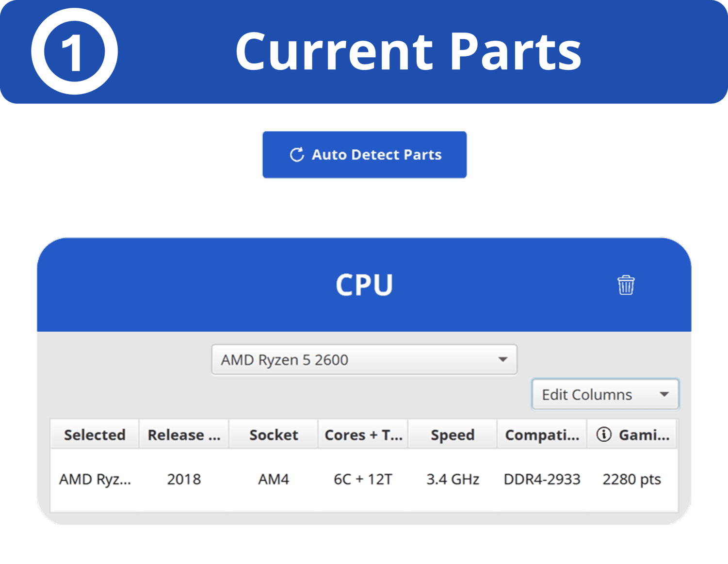Open the AMD Ryzen 5 2600 dropdown
The image size is (728, 564).
tap(364, 360)
